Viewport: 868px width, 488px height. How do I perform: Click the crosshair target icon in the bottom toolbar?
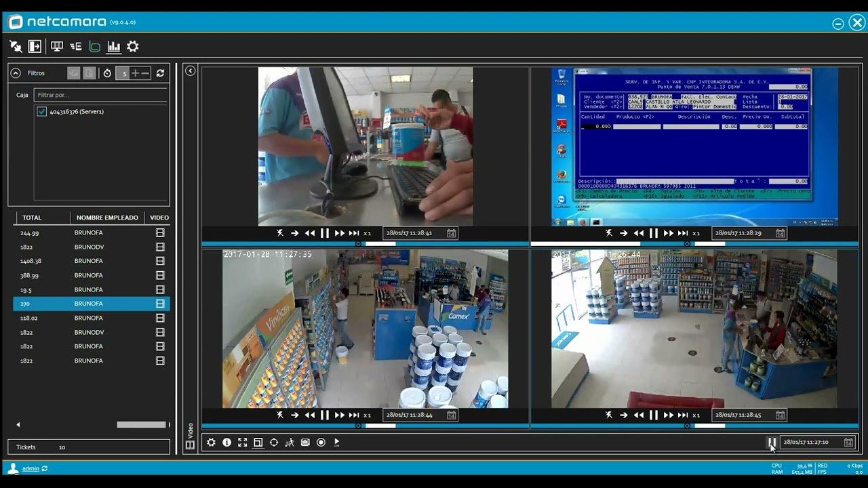tap(274, 442)
